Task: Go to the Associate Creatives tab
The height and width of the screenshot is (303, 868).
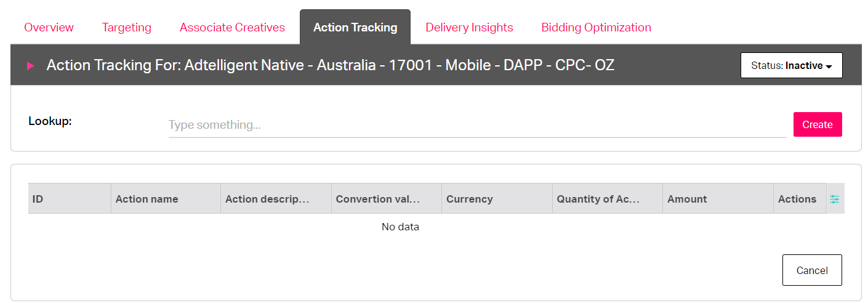Action: (x=232, y=27)
